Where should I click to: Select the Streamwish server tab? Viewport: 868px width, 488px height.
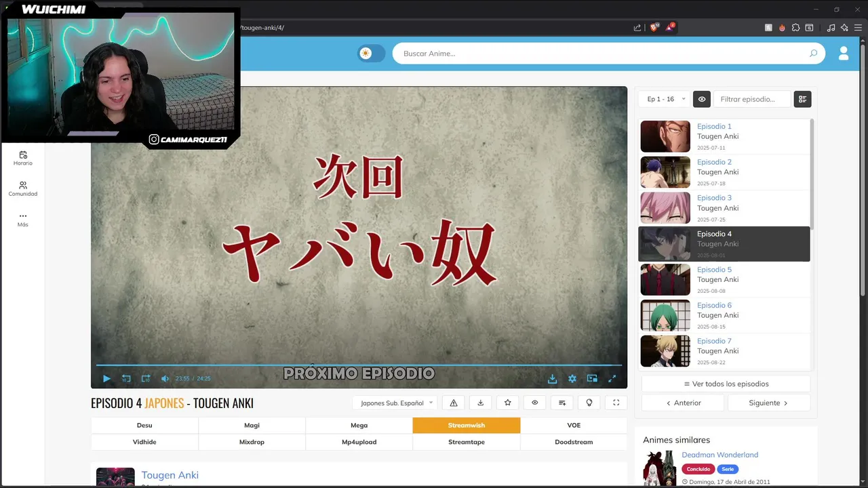pyautogui.click(x=467, y=425)
